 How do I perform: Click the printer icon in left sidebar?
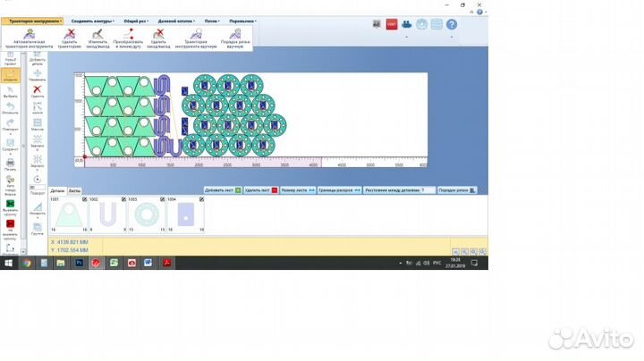click(x=10, y=162)
